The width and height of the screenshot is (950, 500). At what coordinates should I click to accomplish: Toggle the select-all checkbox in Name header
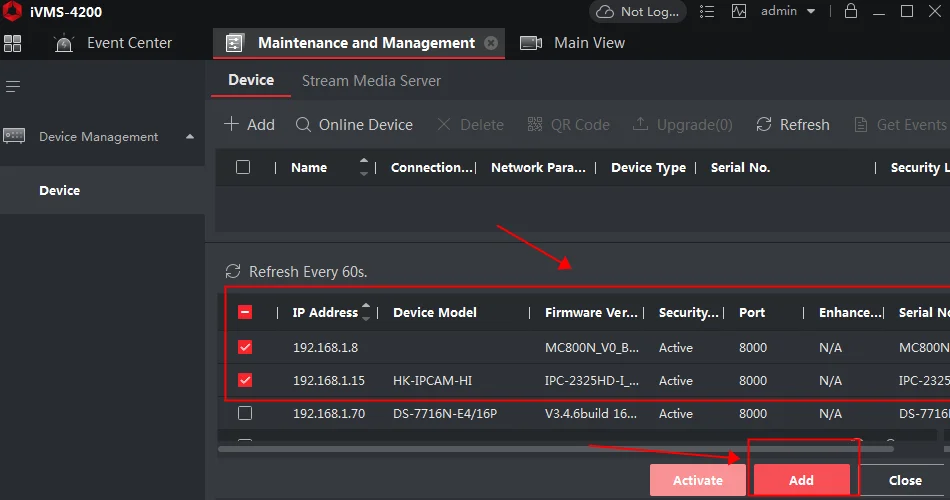[243, 167]
